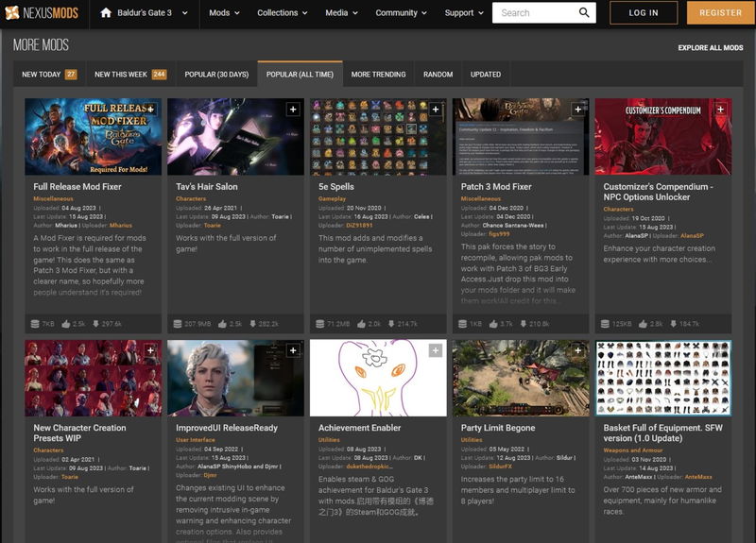Click the search magnifying glass icon

click(584, 13)
